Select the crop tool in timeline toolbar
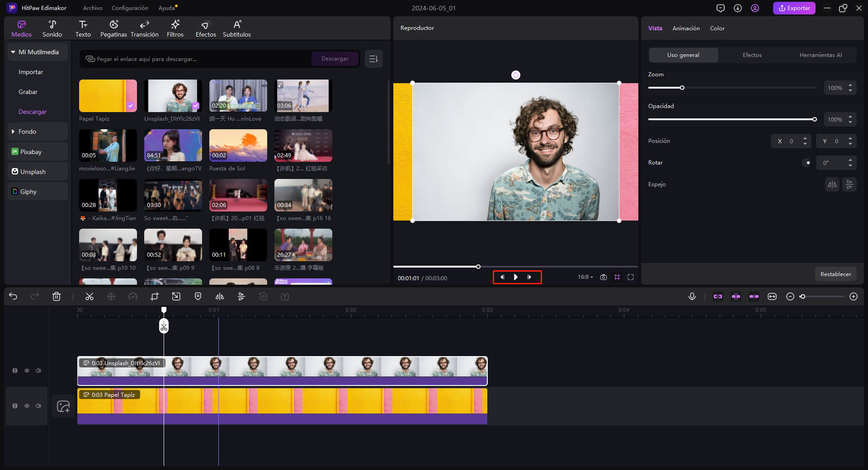The image size is (868, 470). coord(155,296)
